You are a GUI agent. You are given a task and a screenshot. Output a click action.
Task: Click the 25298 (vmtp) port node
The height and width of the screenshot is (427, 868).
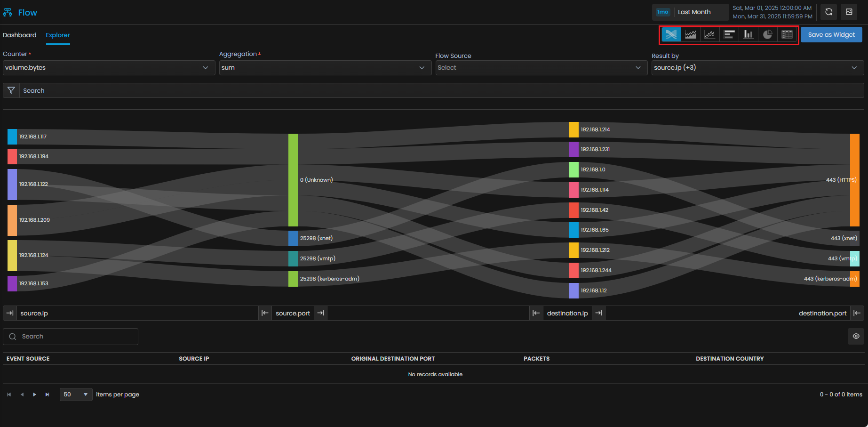(x=293, y=258)
